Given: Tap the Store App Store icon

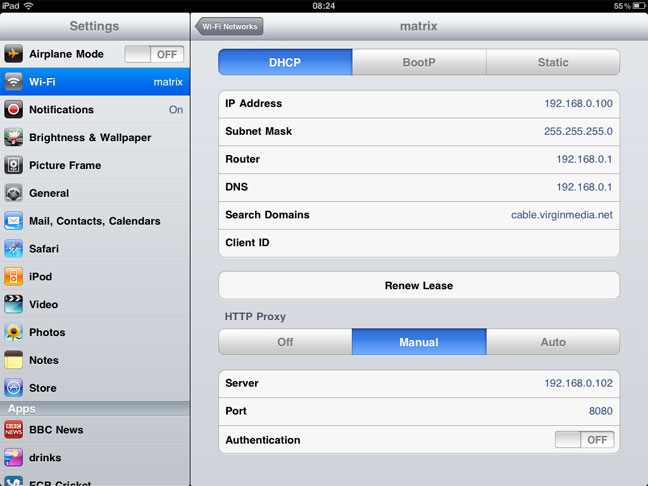Looking at the screenshot, I should 13,388.
